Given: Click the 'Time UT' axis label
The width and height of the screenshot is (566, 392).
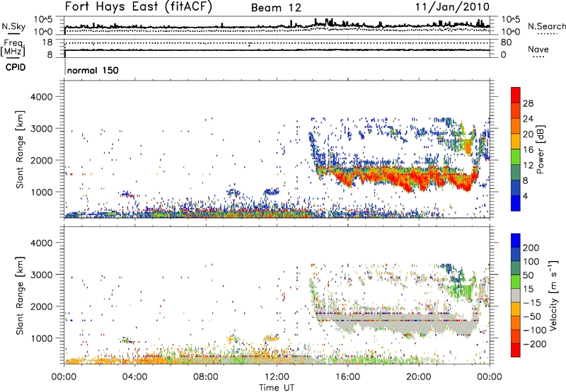Looking at the screenshot, I should [277, 388].
